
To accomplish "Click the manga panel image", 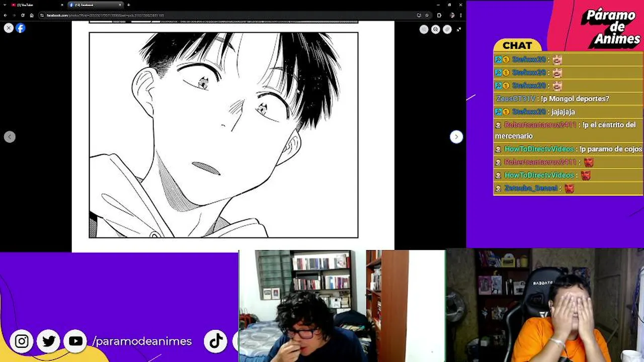I will pyautogui.click(x=223, y=135).
